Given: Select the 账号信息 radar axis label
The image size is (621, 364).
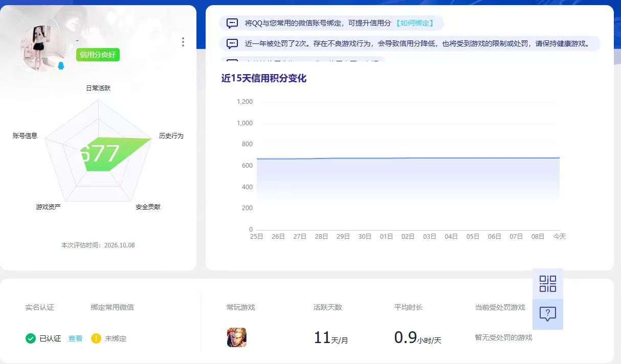Looking at the screenshot, I should pyautogui.click(x=25, y=135).
